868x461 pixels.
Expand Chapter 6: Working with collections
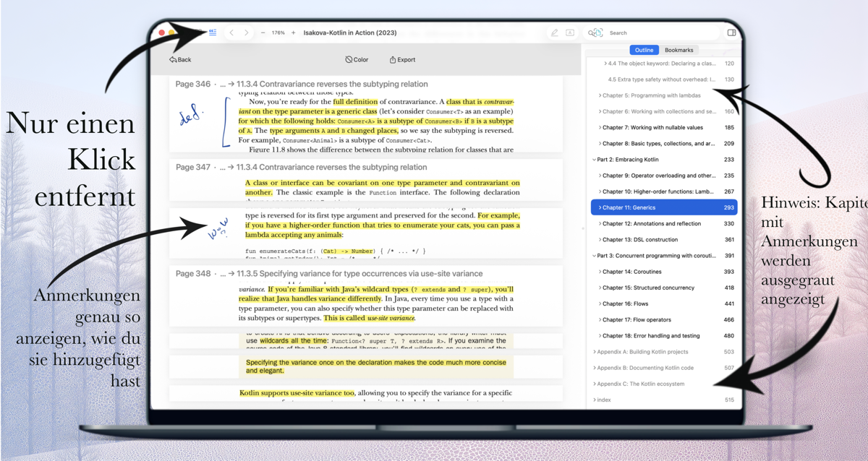coord(600,111)
